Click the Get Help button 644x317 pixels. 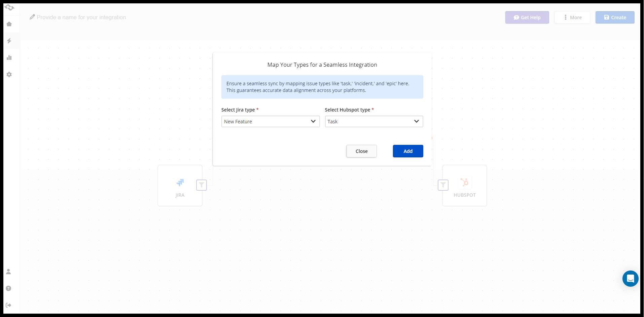tap(527, 18)
